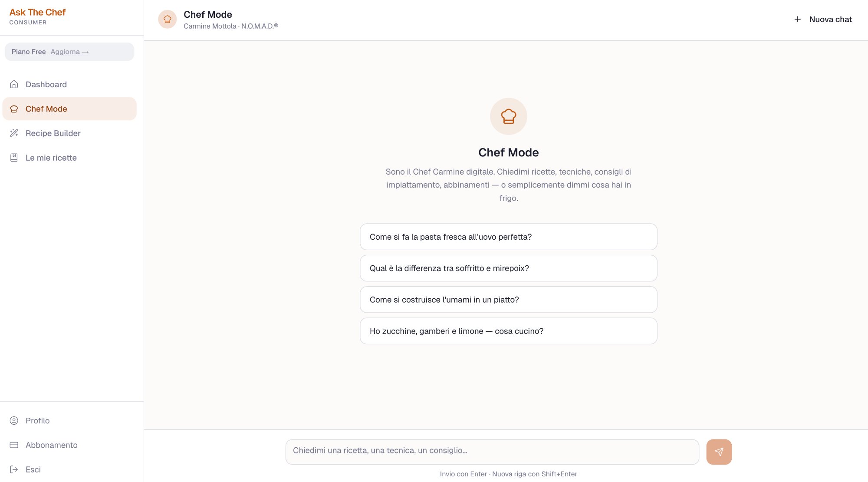Screen dimensions: 868x482
Task: Open Abbonamento from the sidebar
Action: click(51, 445)
